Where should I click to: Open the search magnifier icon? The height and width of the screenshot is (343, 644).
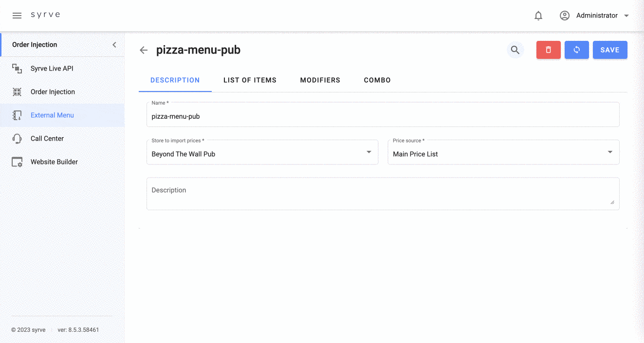click(x=515, y=50)
